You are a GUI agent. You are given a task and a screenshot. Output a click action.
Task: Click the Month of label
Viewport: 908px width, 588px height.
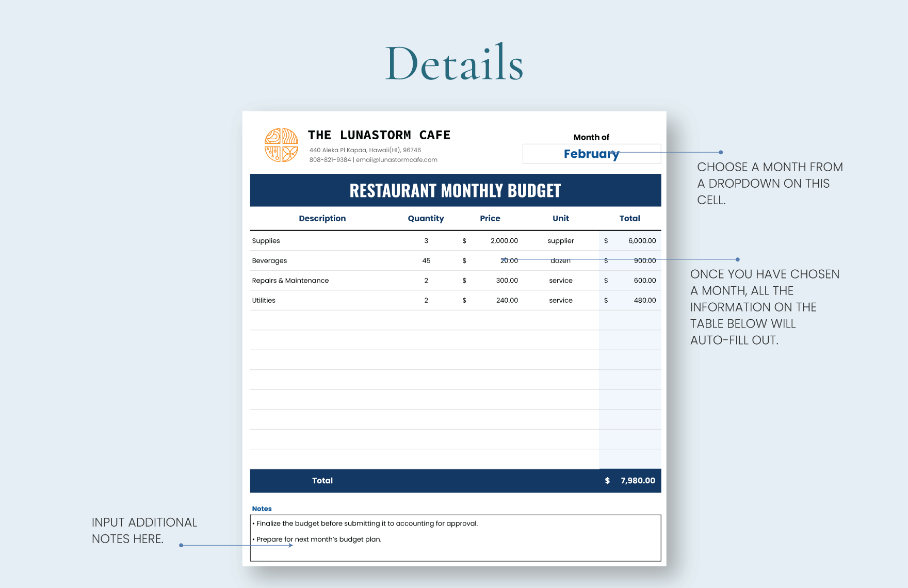tap(591, 137)
